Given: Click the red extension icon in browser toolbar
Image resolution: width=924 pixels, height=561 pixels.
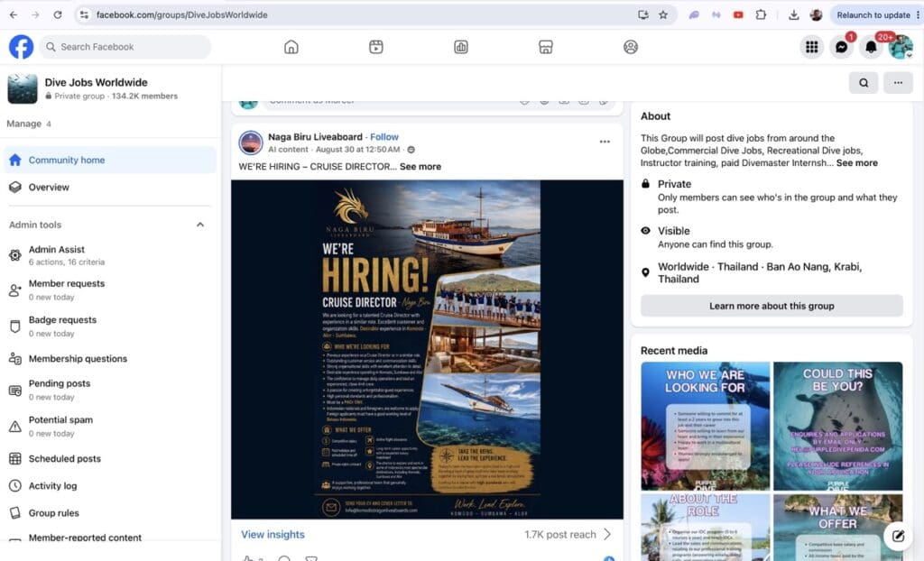Looking at the screenshot, I should point(738,14).
